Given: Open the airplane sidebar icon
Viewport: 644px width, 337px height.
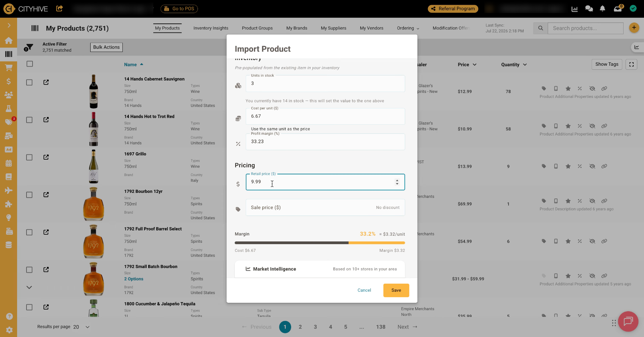Looking at the screenshot, I should (x=9, y=190).
